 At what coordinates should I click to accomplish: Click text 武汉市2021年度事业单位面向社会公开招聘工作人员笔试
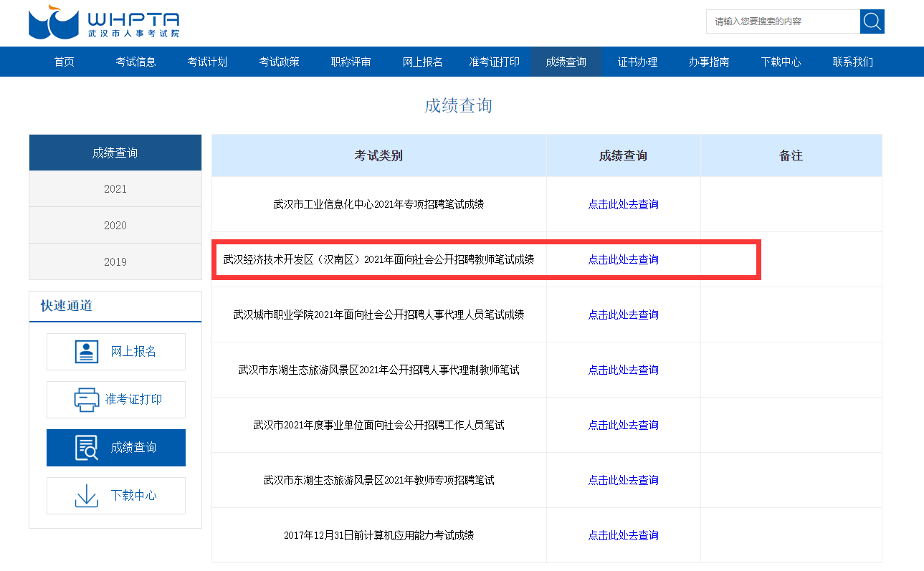point(378,425)
